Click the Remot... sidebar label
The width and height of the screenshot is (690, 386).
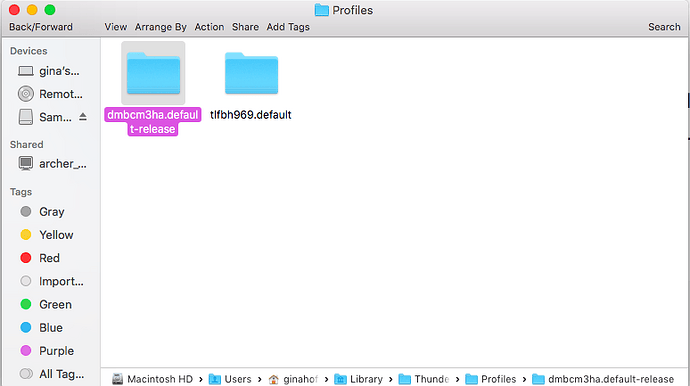(61, 94)
